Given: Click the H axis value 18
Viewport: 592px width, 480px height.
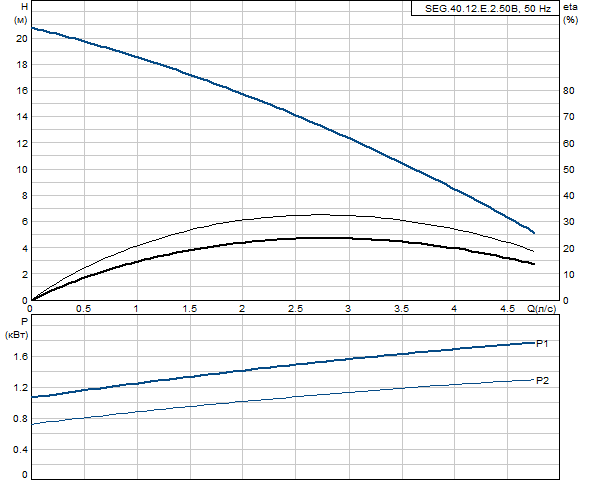Looking at the screenshot, I should tap(22, 65).
